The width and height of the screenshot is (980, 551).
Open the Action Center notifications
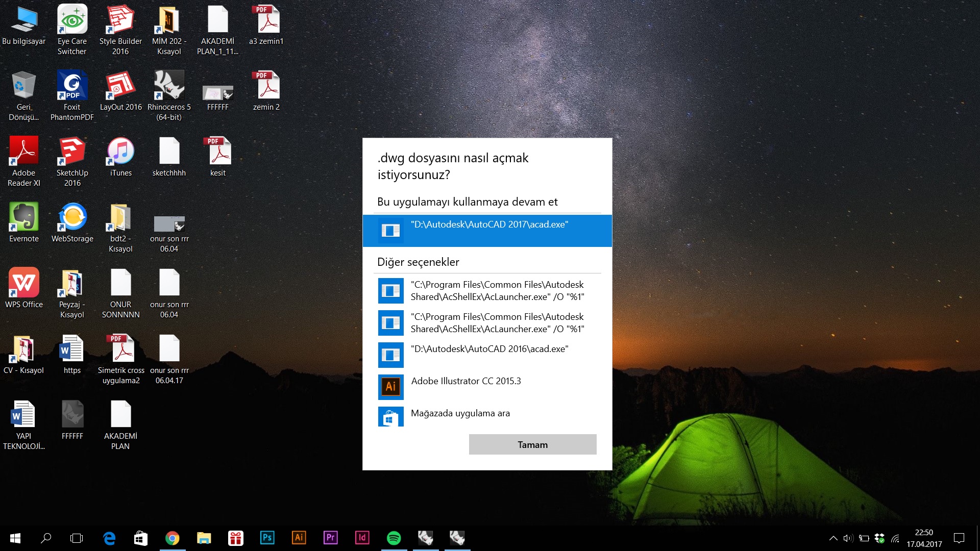[959, 538]
